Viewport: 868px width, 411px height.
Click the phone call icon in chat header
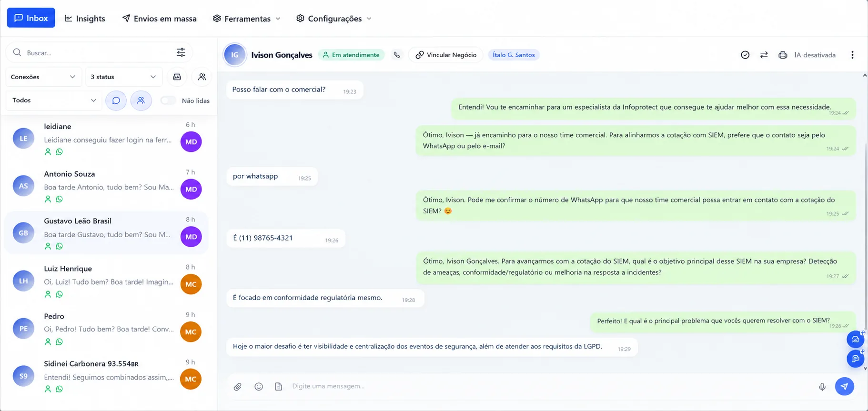point(397,55)
